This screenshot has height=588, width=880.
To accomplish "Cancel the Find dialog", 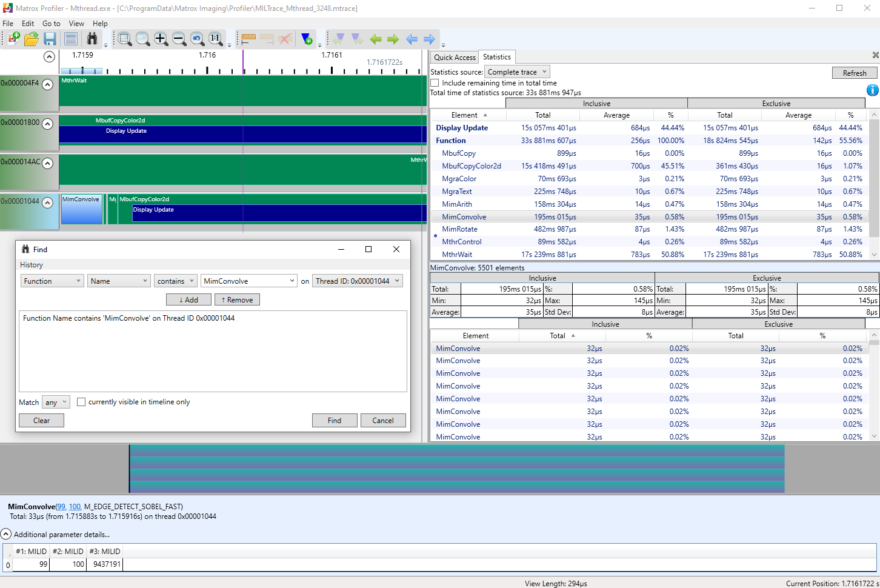I will coord(383,420).
